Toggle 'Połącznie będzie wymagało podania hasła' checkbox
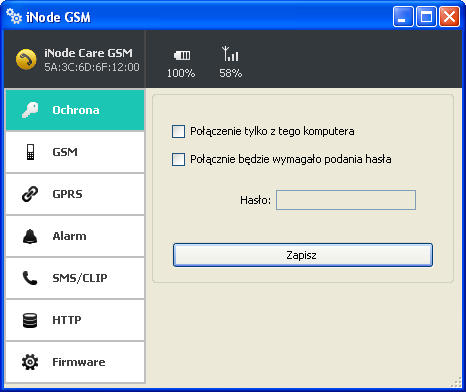 178,159
